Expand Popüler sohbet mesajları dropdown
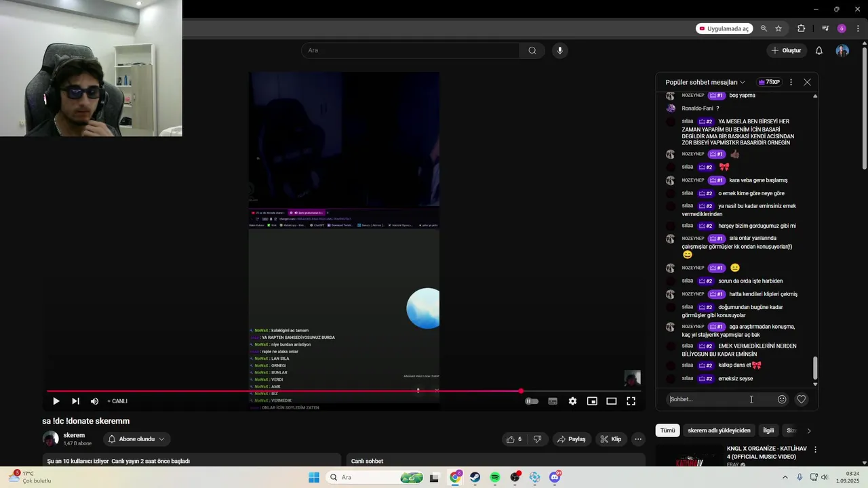 pos(705,82)
